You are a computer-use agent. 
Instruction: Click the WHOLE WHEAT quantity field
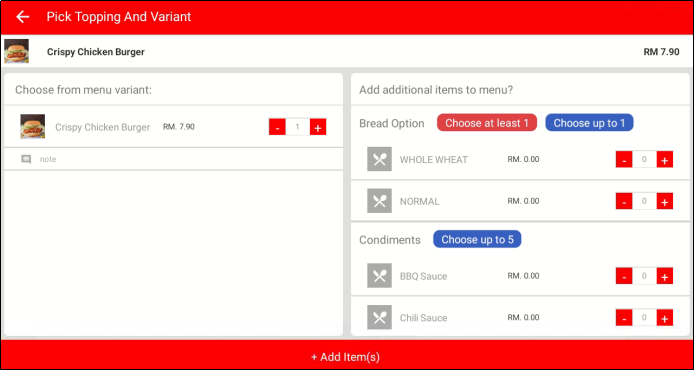pos(644,159)
